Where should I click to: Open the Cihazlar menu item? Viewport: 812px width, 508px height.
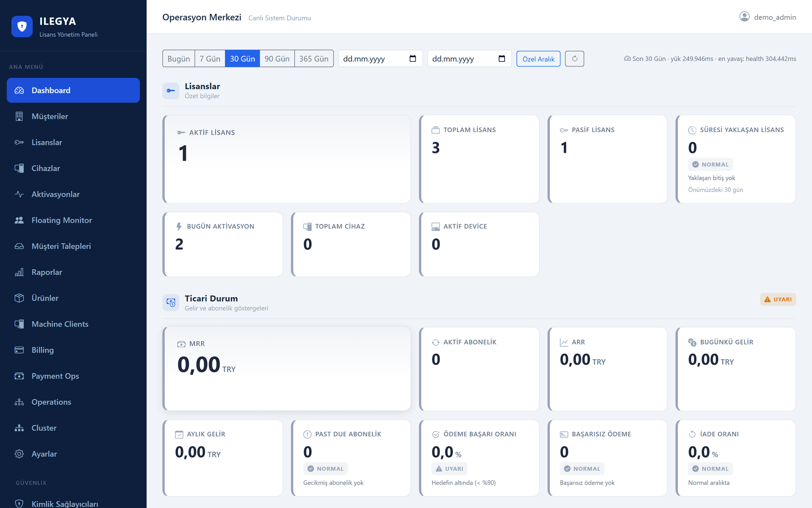click(73, 168)
